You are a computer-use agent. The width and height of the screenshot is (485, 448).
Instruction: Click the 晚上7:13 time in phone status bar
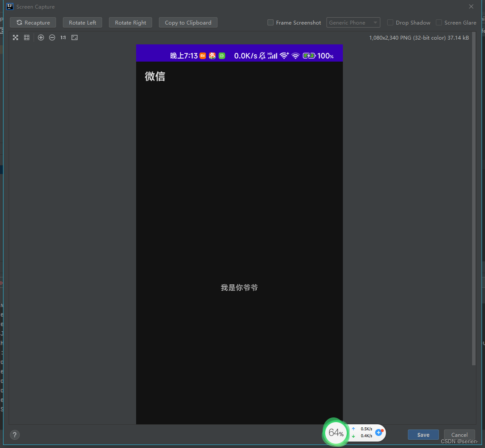coord(184,56)
